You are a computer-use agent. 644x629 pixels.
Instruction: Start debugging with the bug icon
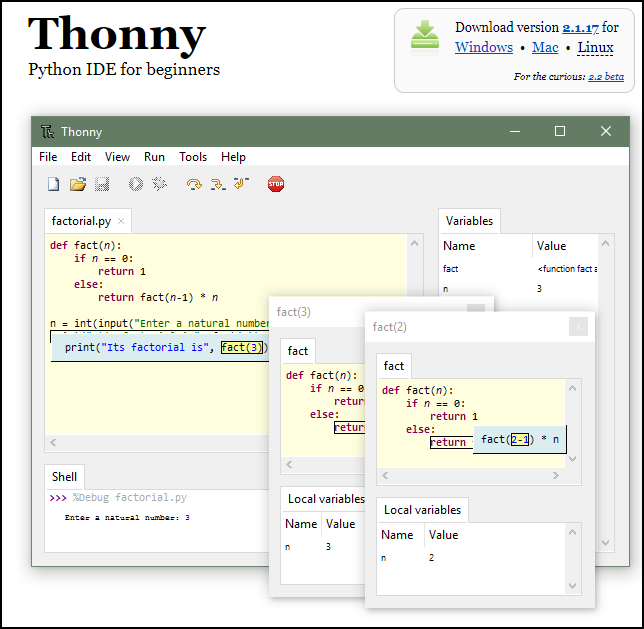pyautogui.click(x=159, y=184)
